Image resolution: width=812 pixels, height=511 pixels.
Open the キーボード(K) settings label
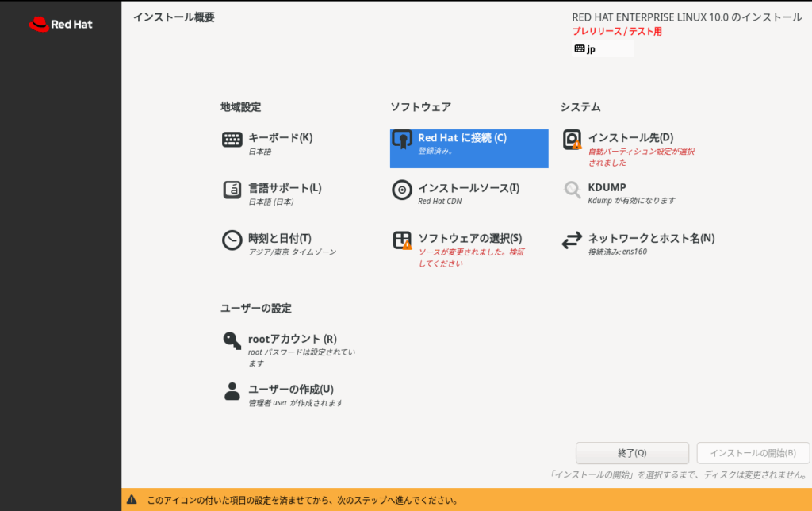pyautogui.click(x=280, y=137)
